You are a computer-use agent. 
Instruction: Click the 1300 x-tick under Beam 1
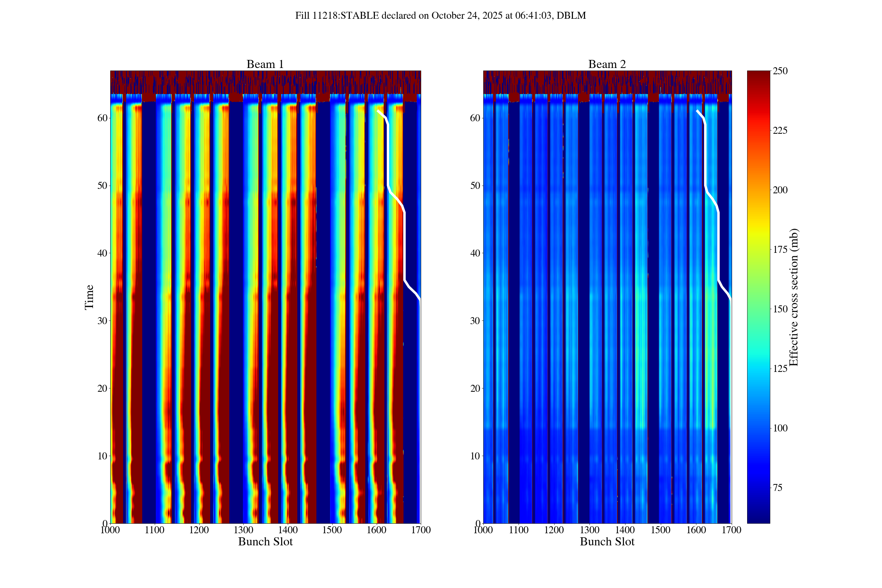pos(243,530)
